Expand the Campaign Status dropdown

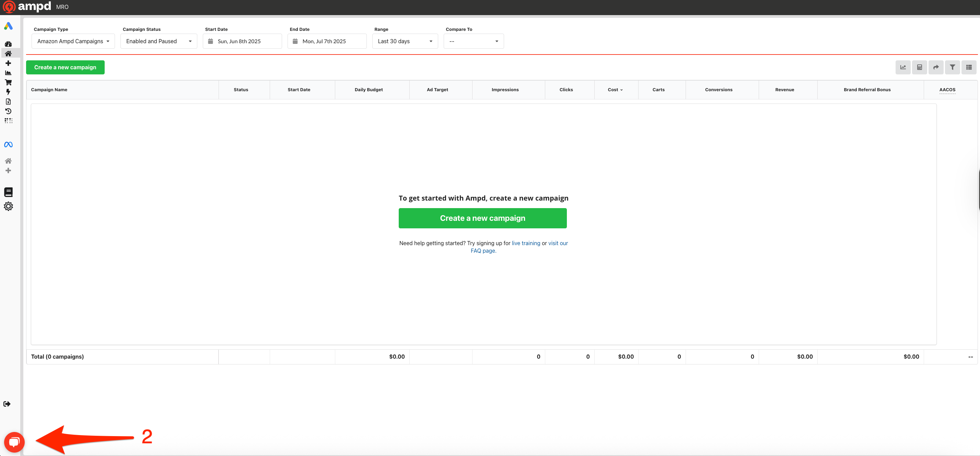click(x=159, y=41)
